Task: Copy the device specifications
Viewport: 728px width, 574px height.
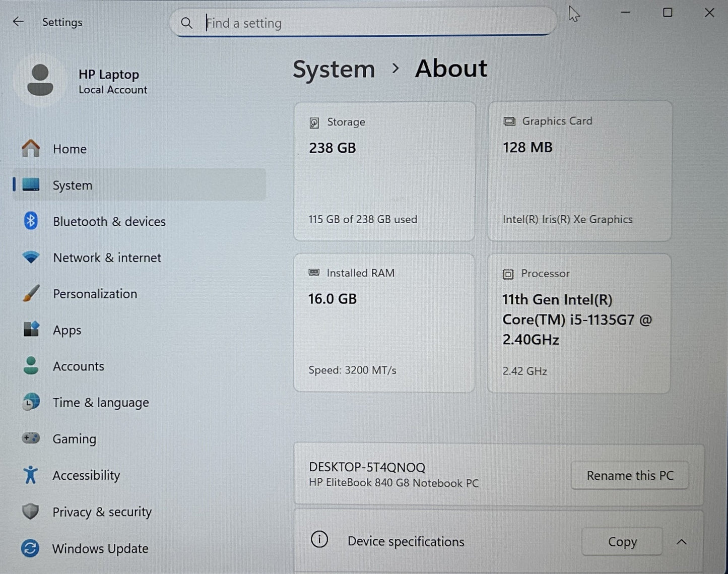Action: click(x=622, y=542)
